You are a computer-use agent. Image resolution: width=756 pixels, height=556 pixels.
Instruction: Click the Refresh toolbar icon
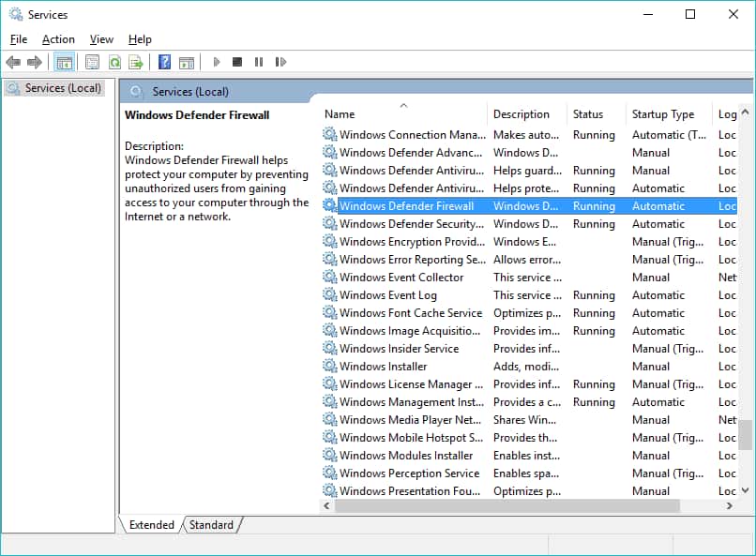click(114, 62)
